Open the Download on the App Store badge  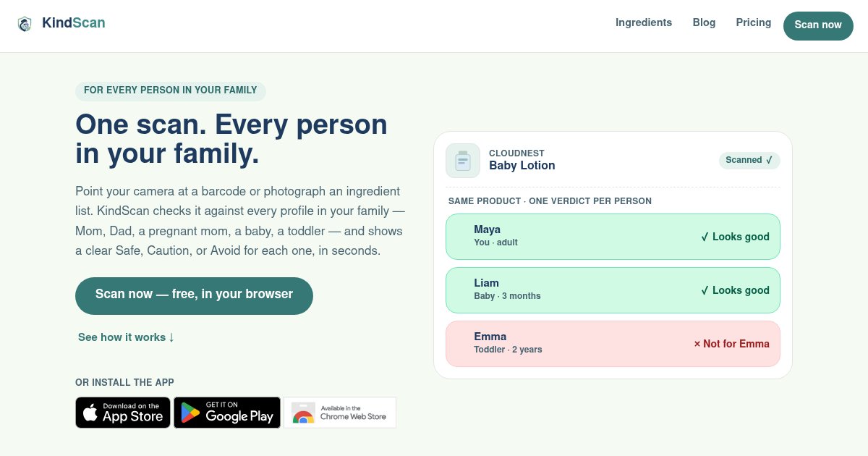pyautogui.click(x=123, y=413)
